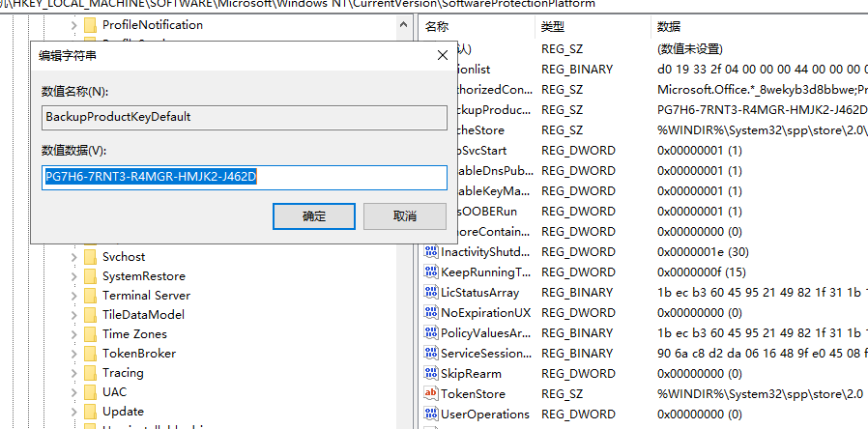Select the ProfileNotification tree item
The width and height of the screenshot is (868, 429).
click(152, 25)
